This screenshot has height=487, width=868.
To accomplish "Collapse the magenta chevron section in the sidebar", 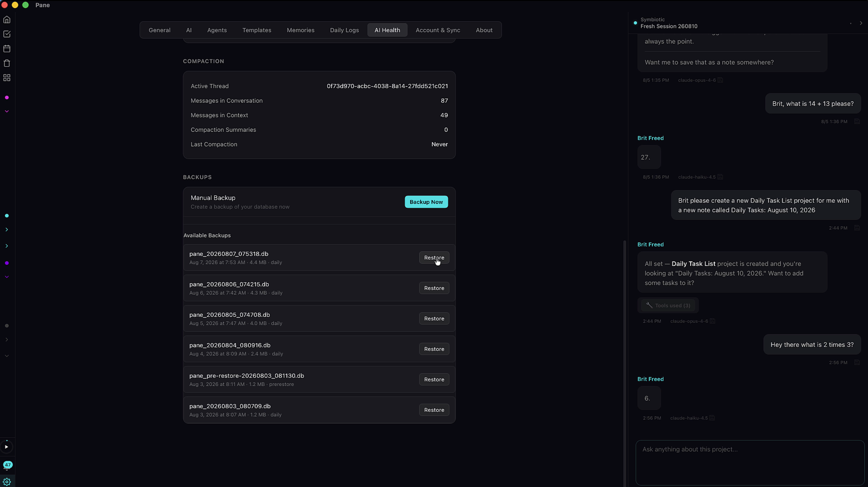I will point(7,111).
